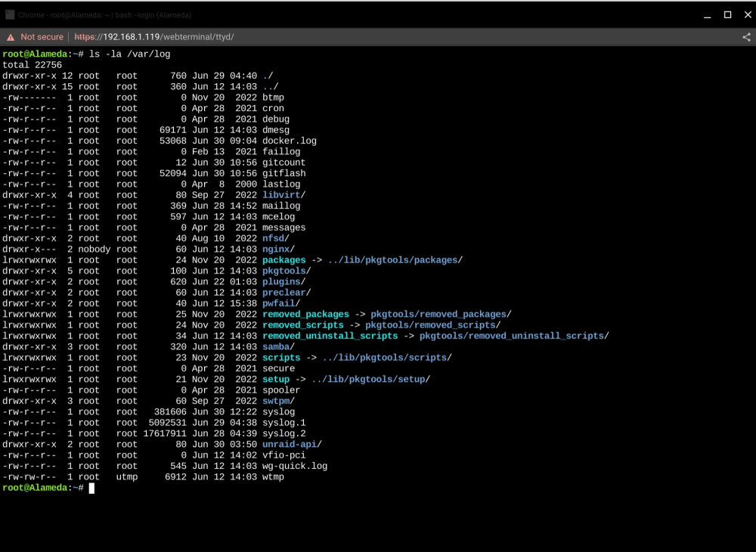Select the swtpm directory name

276,401
